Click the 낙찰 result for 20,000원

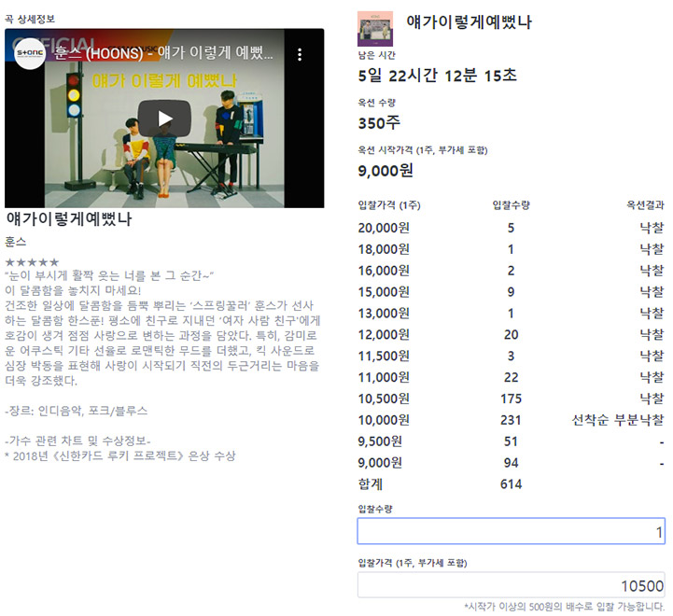[652, 228]
